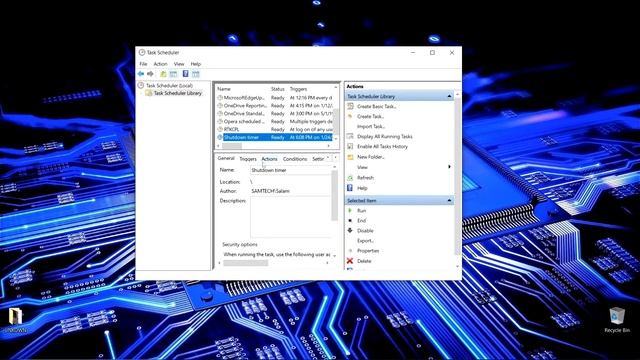The width and height of the screenshot is (640, 360).
Task: Click the details pane vertical scrollbar thumb
Action: (x=335, y=195)
